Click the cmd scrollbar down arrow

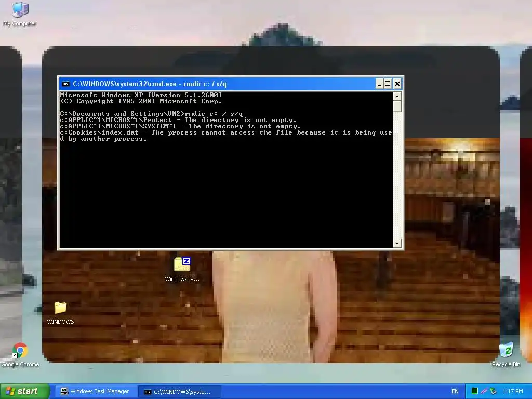click(x=397, y=243)
